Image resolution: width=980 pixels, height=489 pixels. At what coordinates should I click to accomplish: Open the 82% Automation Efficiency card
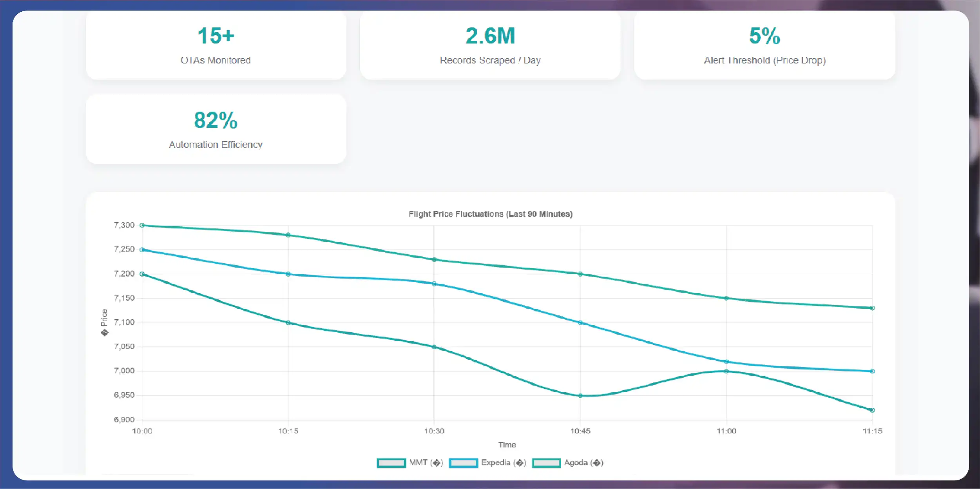point(216,129)
